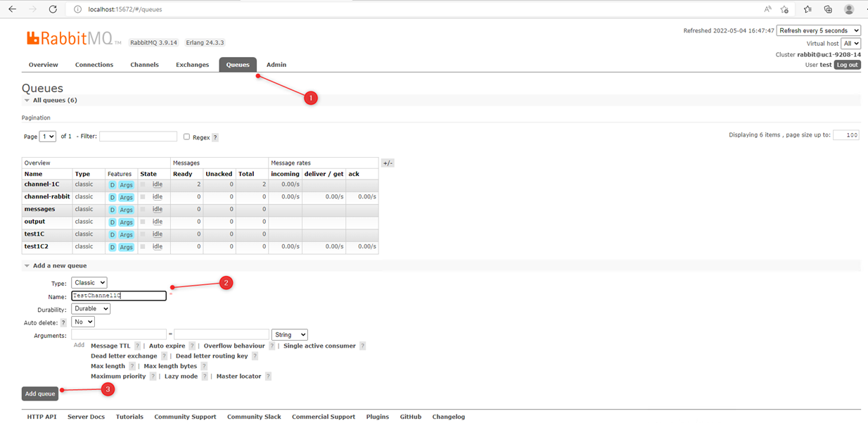Click the queue Name input field
The height and width of the screenshot is (423, 868).
[119, 296]
